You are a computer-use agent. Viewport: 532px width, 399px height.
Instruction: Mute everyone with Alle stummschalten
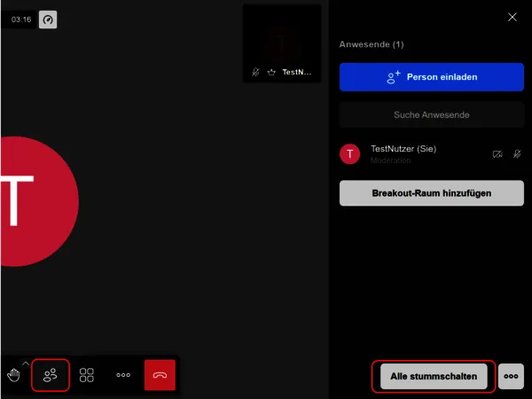coord(434,376)
